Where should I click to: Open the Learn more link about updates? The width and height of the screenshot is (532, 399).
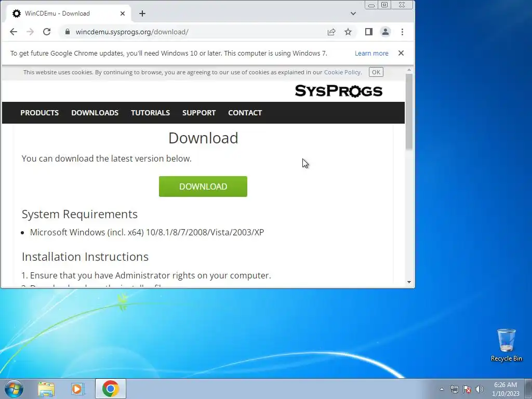point(371,54)
